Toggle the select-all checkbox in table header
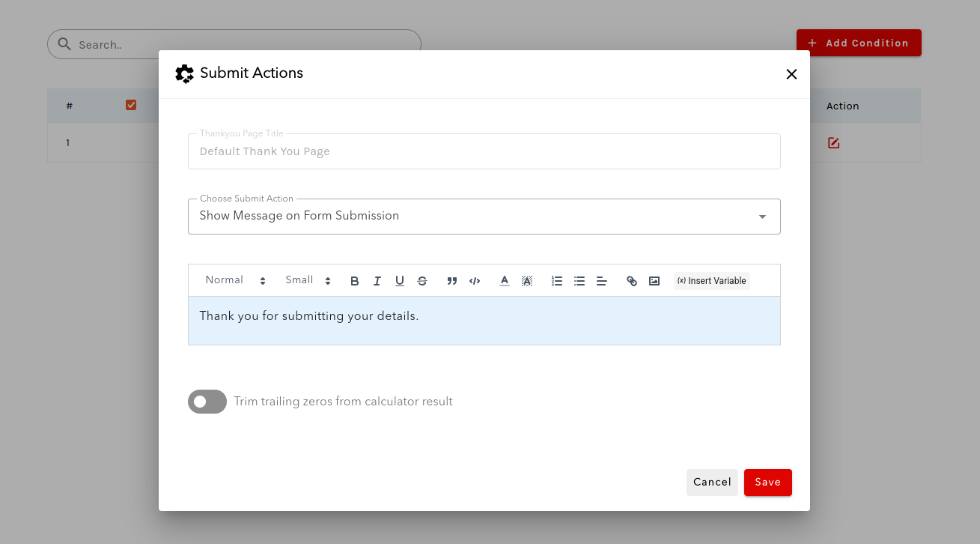This screenshot has height=544, width=980. click(x=131, y=105)
